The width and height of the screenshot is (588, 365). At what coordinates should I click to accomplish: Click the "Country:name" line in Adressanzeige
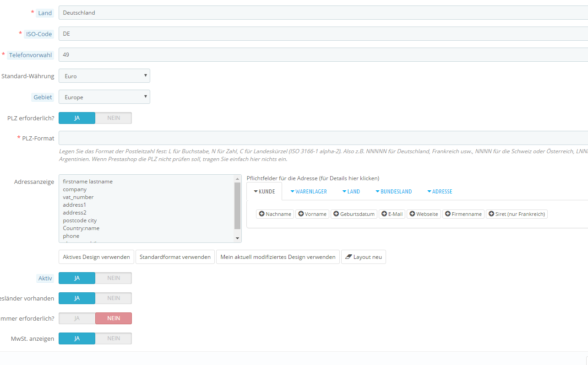pos(81,228)
